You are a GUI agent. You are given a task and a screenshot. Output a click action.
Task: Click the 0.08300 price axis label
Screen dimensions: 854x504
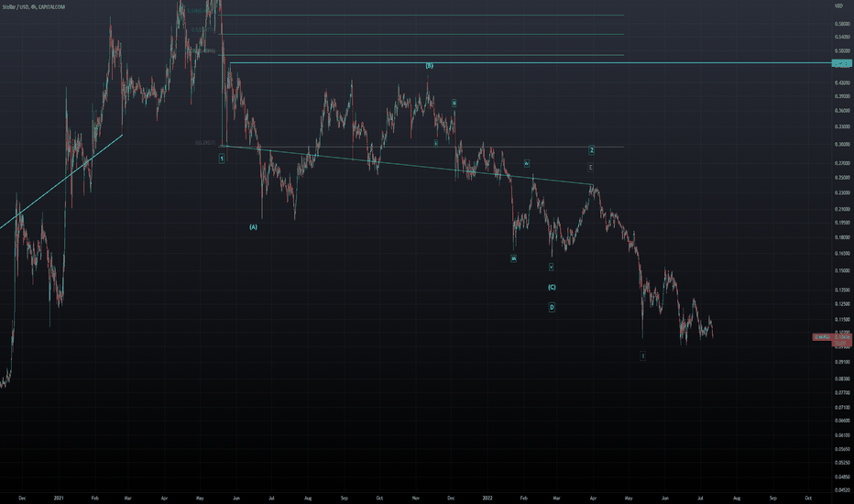coord(843,378)
